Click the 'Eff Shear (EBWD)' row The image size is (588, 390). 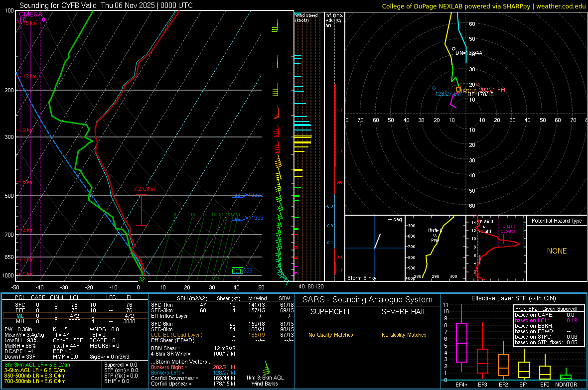222,340
